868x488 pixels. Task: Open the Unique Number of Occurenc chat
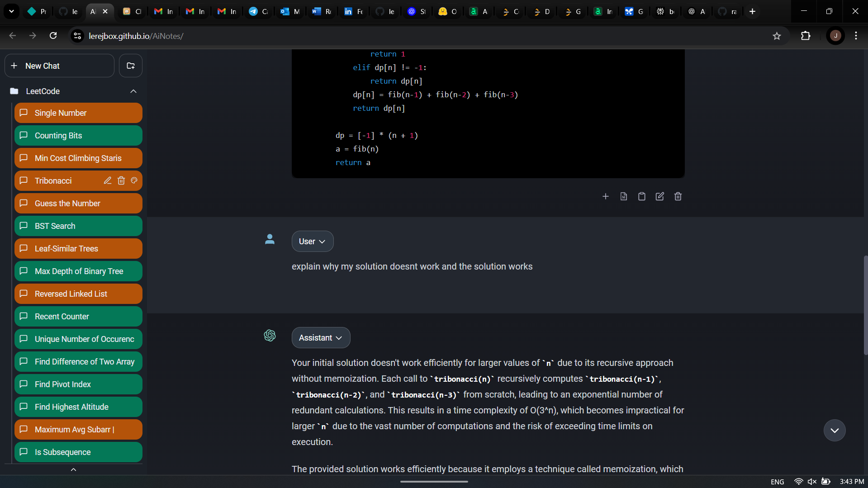[x=78, y=339]
